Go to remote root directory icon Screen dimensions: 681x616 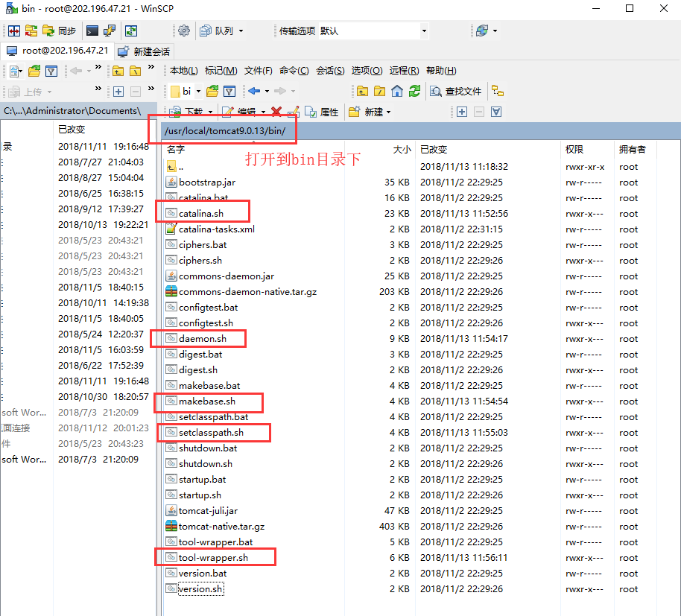379,91
